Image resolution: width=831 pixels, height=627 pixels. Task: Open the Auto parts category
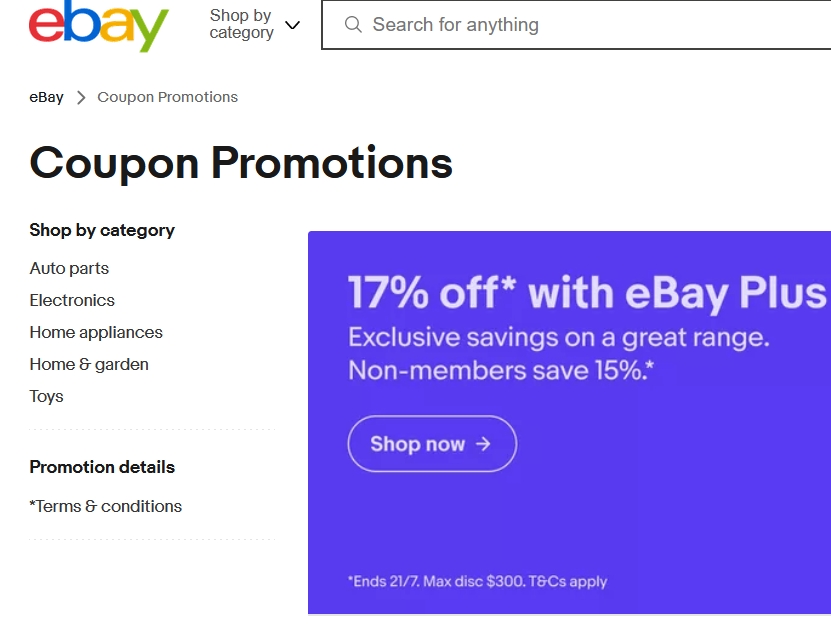point(69,268)
